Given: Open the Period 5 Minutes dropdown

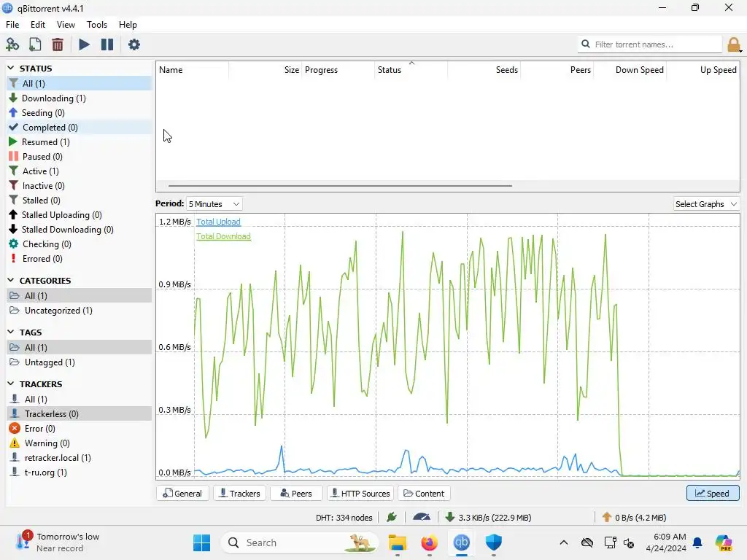Looking at the screenshot, I should click(x=214, y=204).
